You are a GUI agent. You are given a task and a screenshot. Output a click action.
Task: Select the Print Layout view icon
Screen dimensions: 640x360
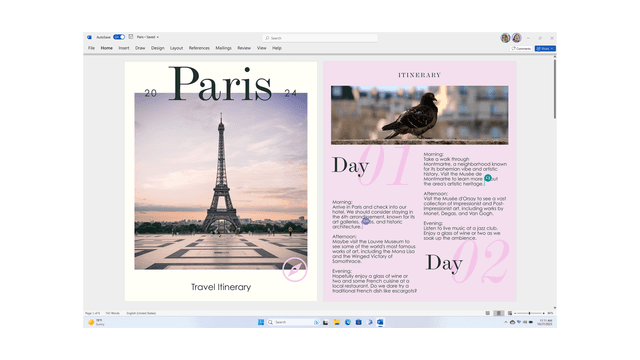[x=499, y=313]
